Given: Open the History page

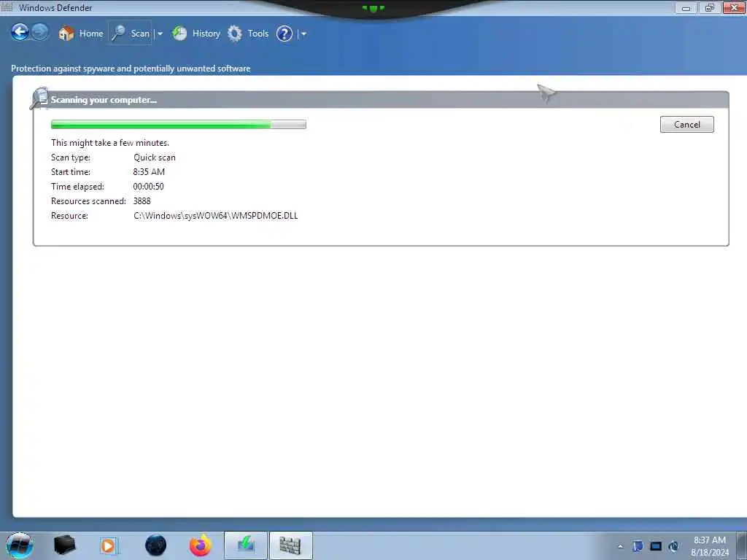Looking at the screenshot, I should coord(196,34).
